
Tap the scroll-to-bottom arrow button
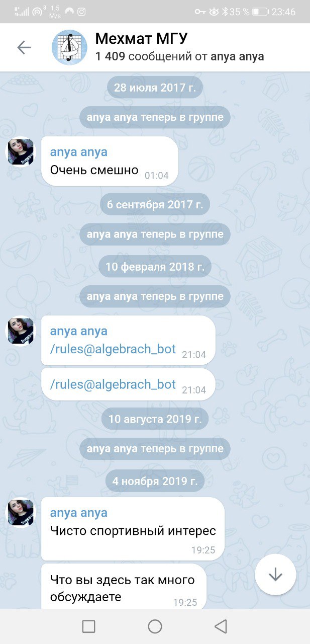[x=275, y=575]
